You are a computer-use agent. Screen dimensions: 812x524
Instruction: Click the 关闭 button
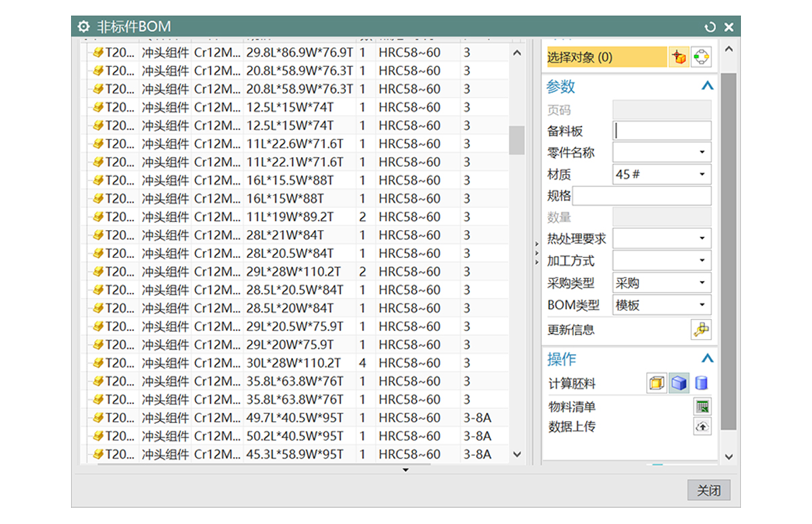pos(709,491)
